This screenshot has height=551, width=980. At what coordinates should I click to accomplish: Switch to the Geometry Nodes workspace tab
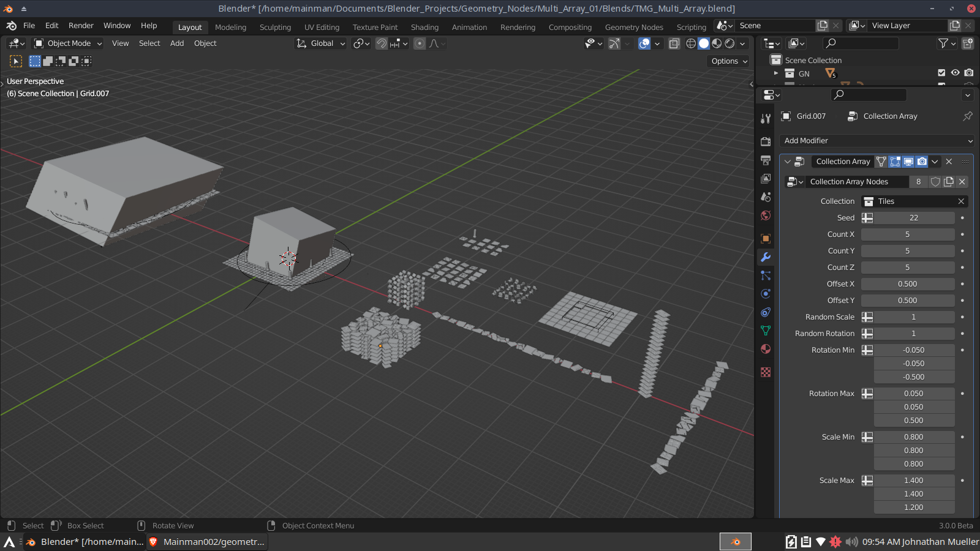pyautogui.click(x=634, y=27)
